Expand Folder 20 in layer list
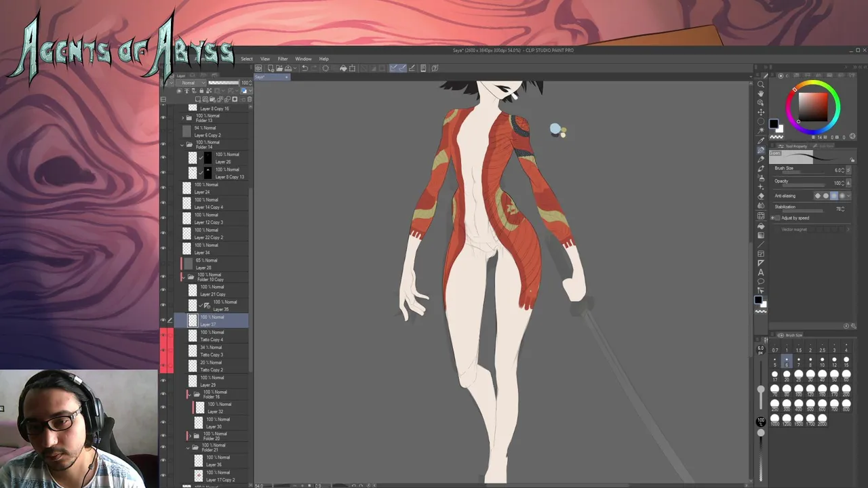This screenshot has width=868, height=488. point(189,436)
